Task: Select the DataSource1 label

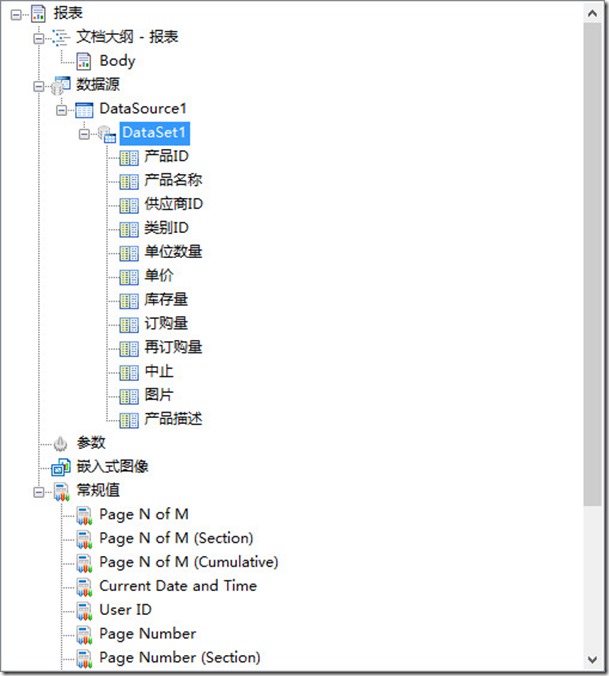Action: pyautogui.click(x=143, y=108)
